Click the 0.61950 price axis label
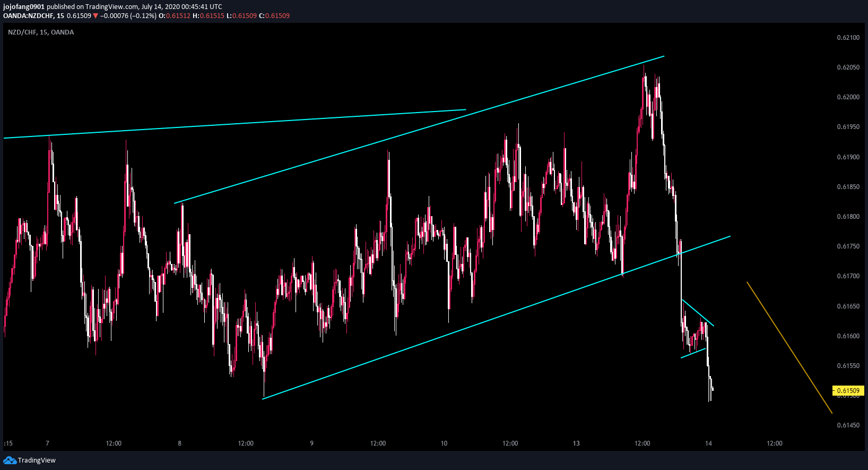Image resolution: width=868 pixels, height=470 pixels. pyautogui.click(x=848, y=127)
